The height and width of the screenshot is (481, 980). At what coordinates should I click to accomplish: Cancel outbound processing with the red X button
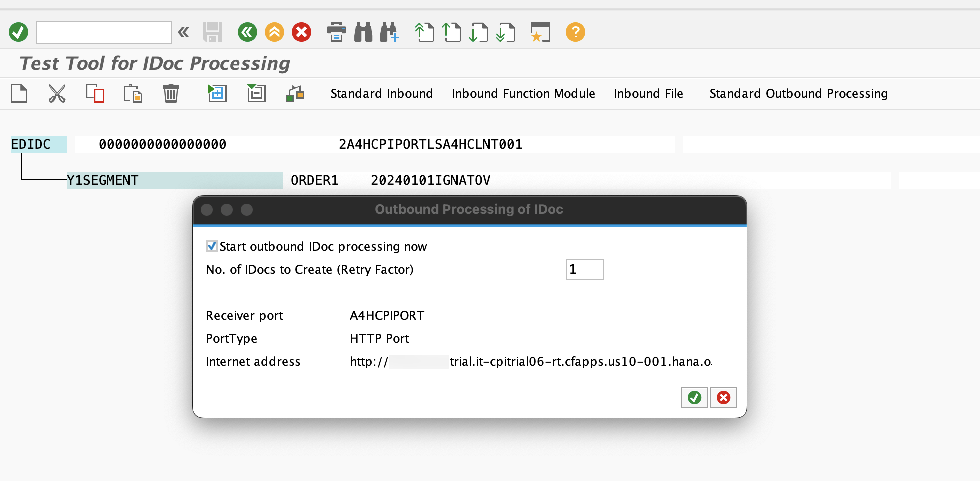click(723, 397)
